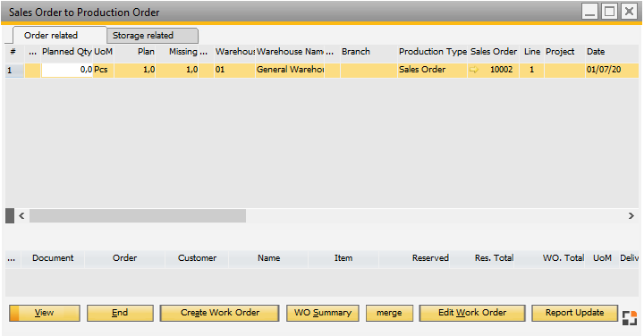Switch to the Storage related tab
This screenshot has width=644, height=336.
(152, 36)
